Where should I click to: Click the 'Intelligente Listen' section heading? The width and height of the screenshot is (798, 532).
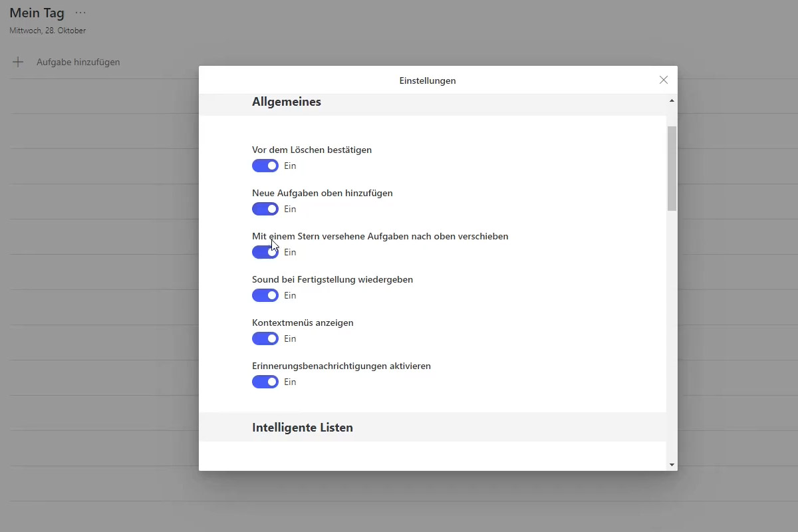[303, 428]
